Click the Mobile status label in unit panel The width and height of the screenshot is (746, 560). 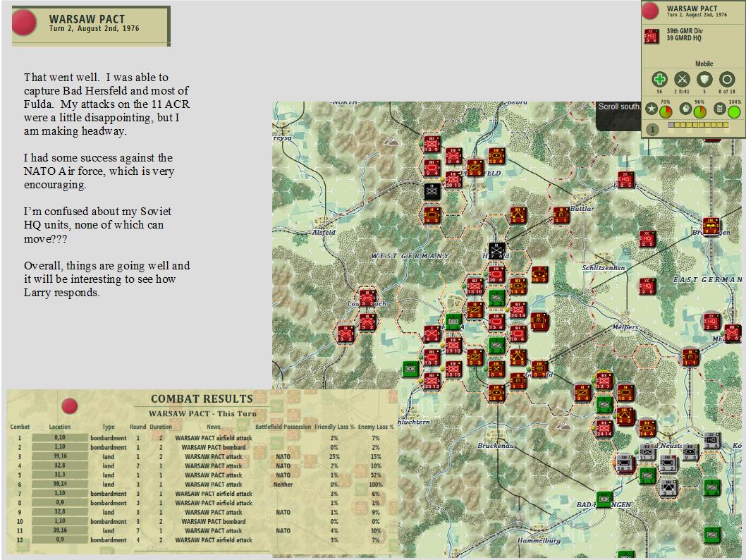[704, 63]
